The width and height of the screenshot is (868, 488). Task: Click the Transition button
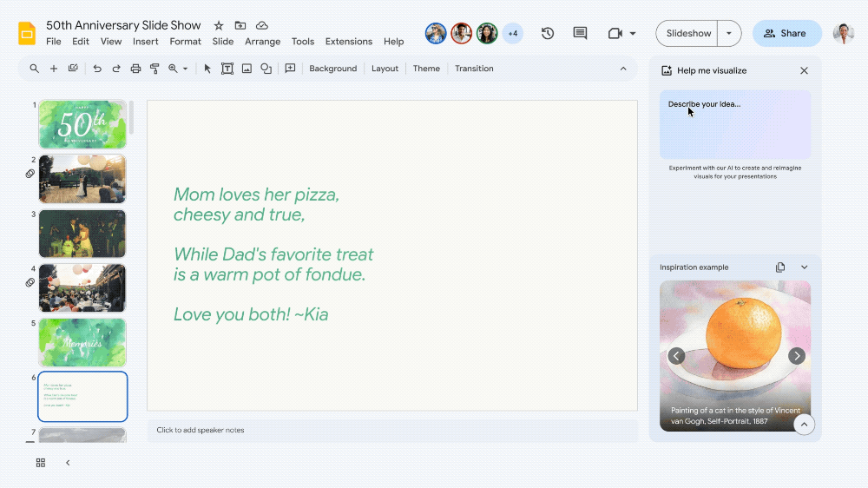474,69
